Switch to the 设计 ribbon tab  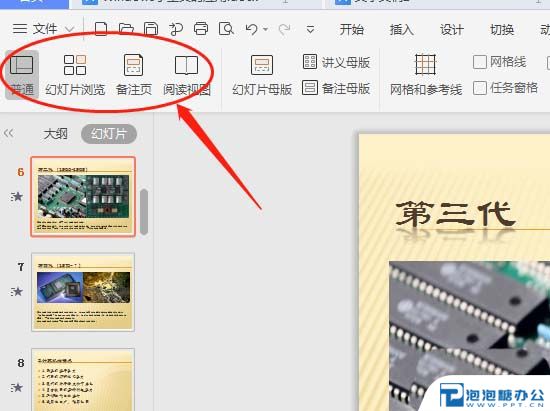point(452,29)
